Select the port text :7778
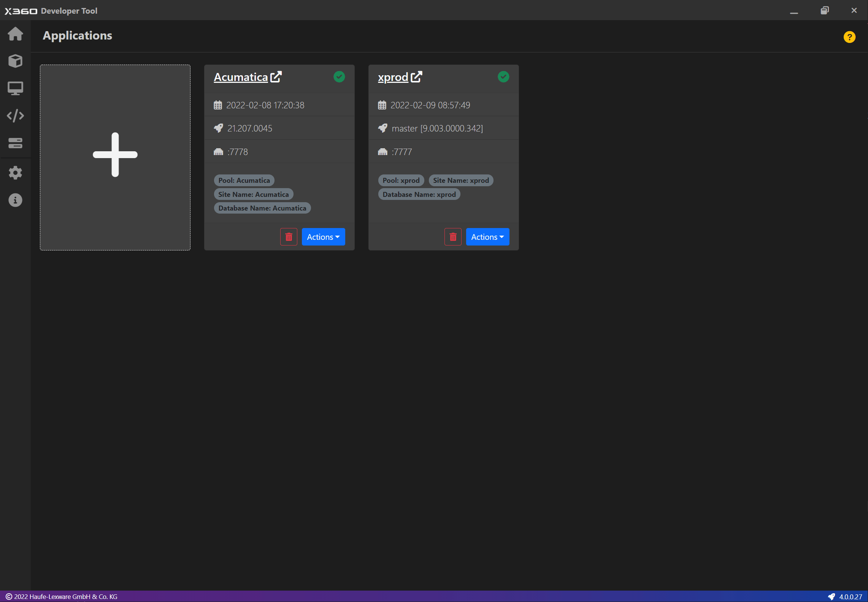This screenshot has height=602, width=868. click(x=238, y=152)
